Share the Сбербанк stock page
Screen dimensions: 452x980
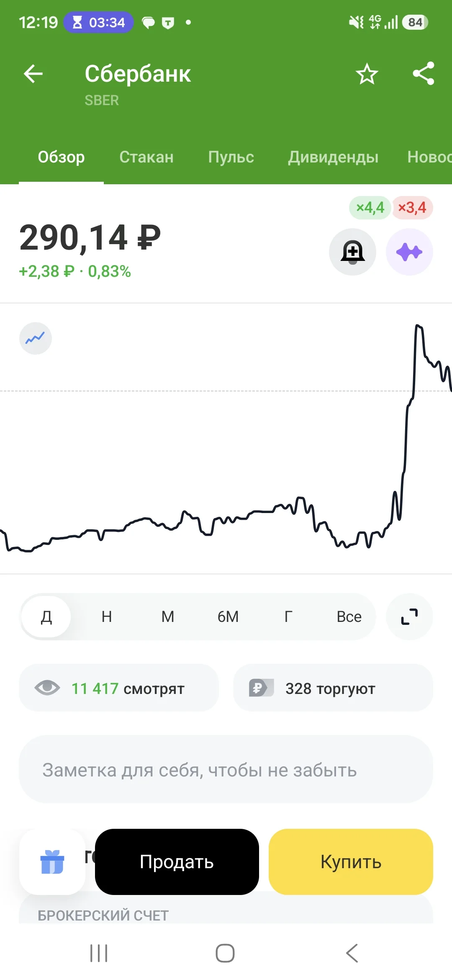424,74
